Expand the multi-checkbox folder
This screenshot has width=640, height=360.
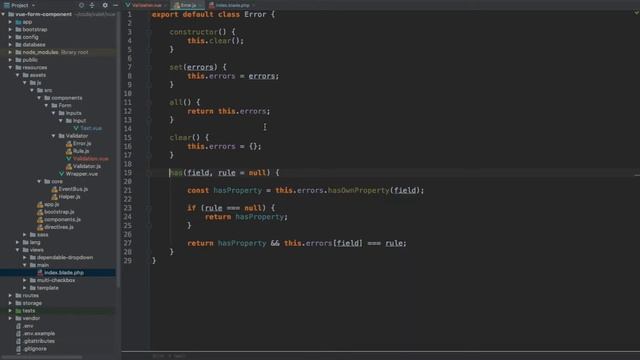click(25, 280)
